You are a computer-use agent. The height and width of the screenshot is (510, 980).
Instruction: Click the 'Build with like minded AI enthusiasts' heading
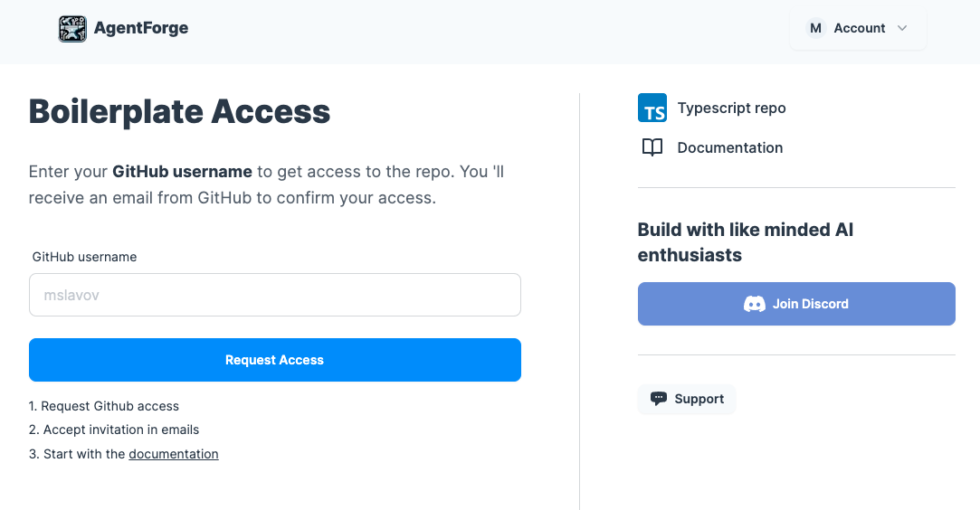(745, 242)
